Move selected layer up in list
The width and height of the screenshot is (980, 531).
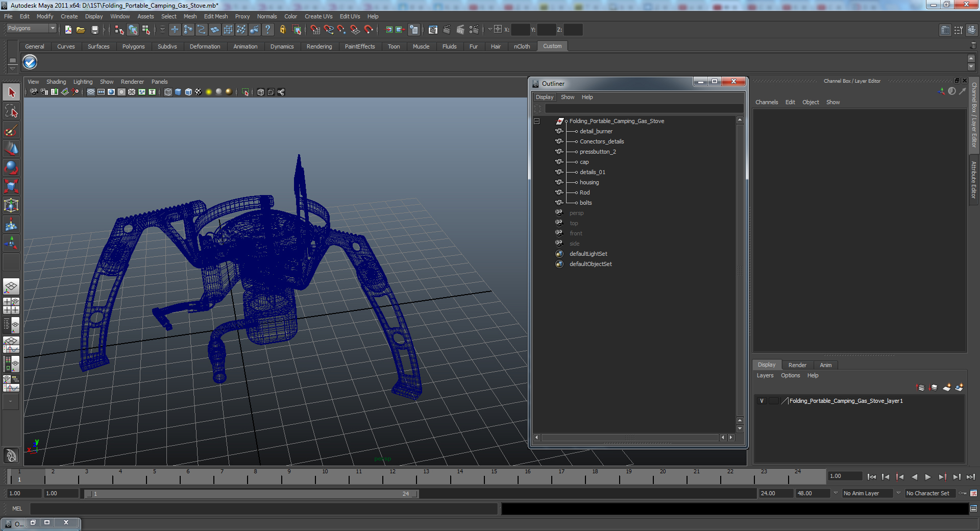pyautogui.click(x=921, y=388)
